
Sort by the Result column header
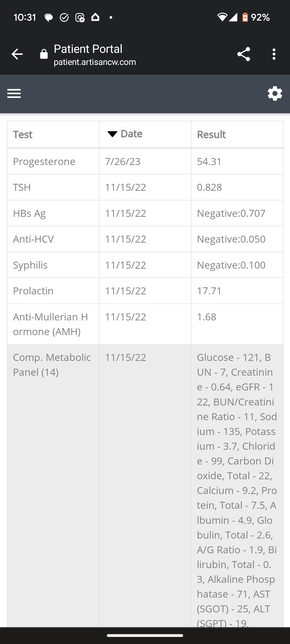(211, 134)
